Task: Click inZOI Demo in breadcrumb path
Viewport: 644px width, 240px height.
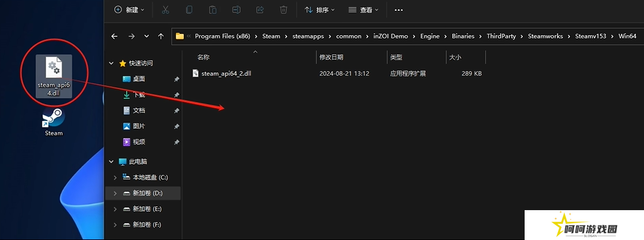Action: 390,36
